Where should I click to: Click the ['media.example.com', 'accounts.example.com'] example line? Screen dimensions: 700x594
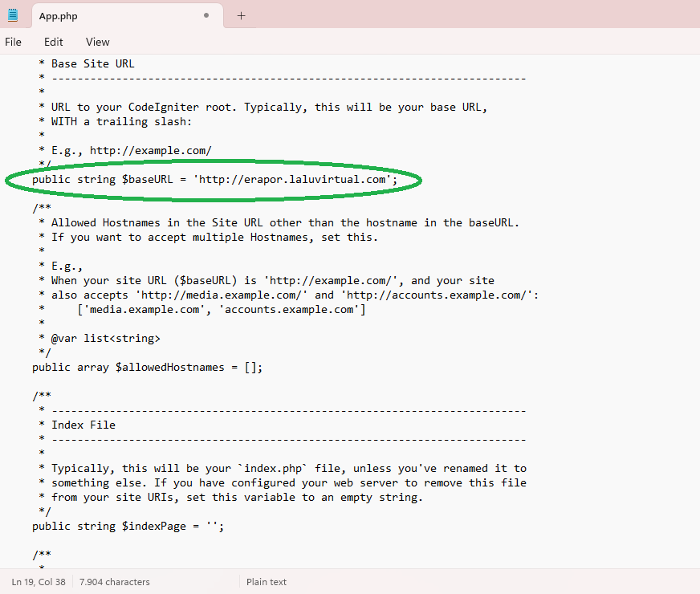point(221,310)
